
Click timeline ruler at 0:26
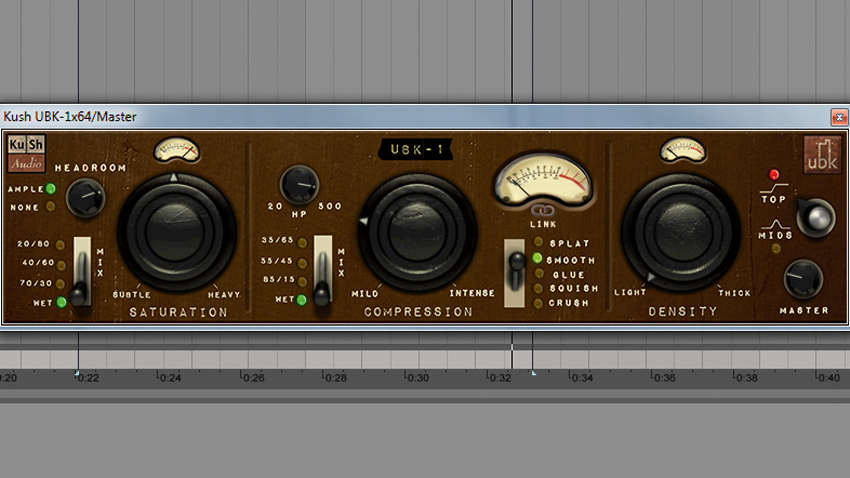pyautogui.click(x=252, y=377)
